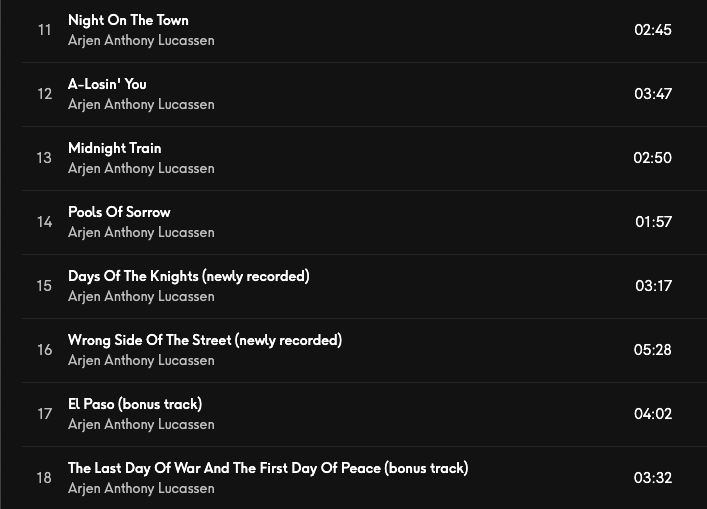Select track number 16 in the list
Viewport: 707px width, 509px height.
pyautogui.click(x=44, y=350)
